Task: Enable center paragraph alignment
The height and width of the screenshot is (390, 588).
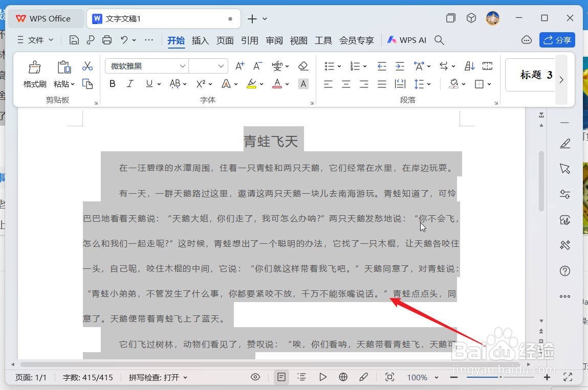Action: (x=346, y=84)
